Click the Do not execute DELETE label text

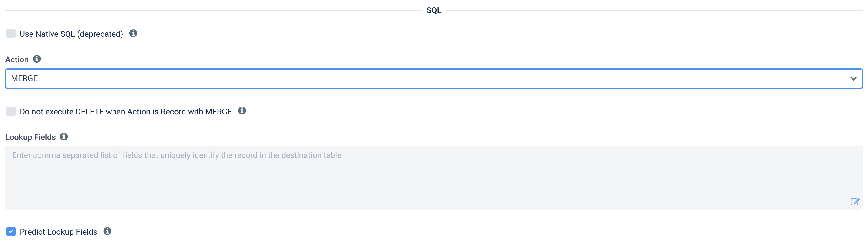(126, 112)
